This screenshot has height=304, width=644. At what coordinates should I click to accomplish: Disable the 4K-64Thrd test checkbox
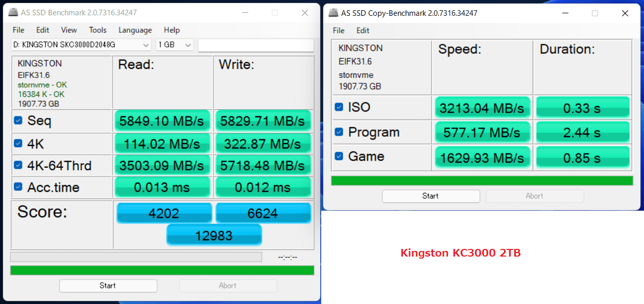(x=18, y=165)
